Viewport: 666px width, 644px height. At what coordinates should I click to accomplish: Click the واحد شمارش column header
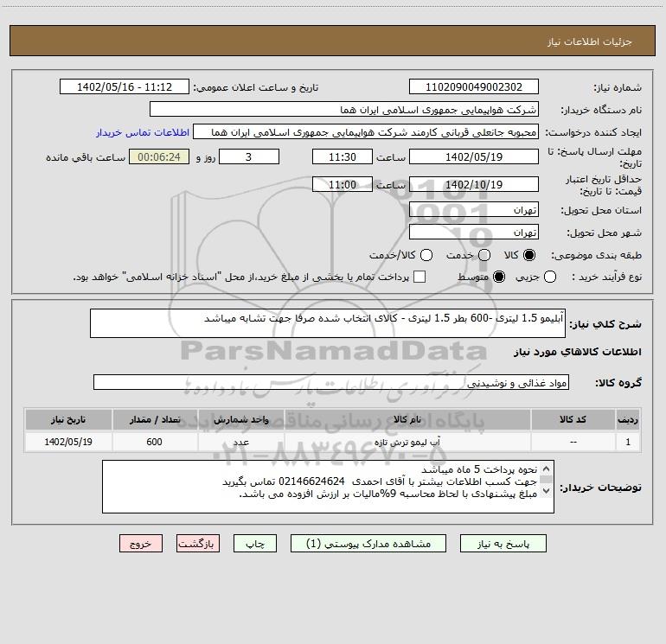(240, 420)
